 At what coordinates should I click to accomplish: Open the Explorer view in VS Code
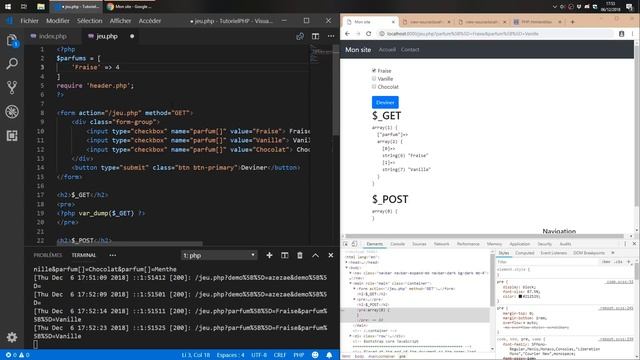[x=12, y=40]
